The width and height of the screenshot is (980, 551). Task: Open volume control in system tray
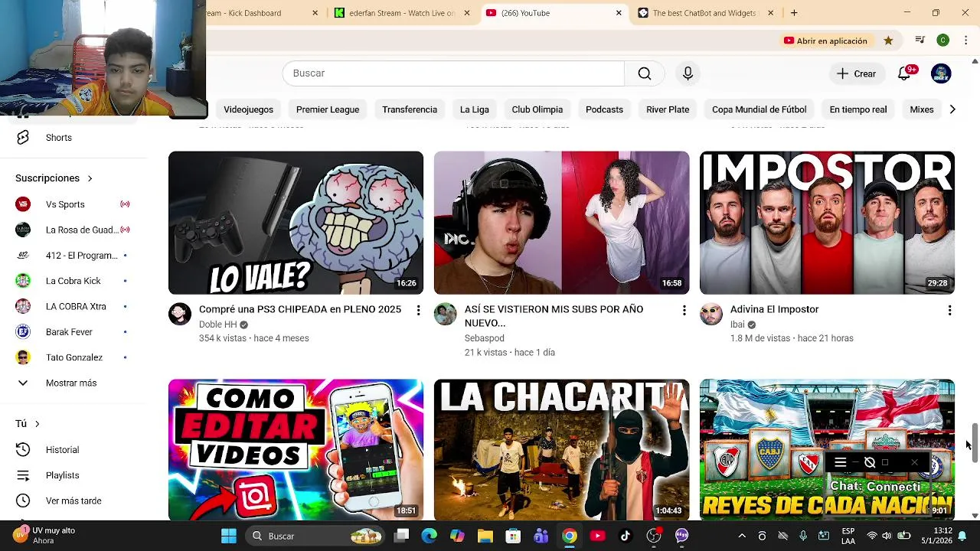click(887, 536)
